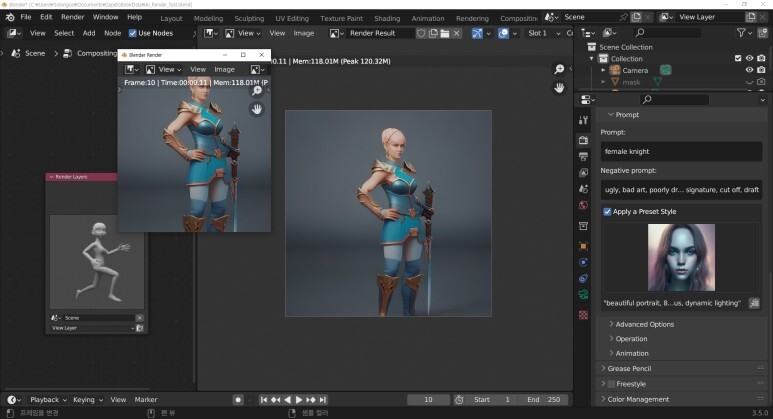The image size is (773, 419).
Task: Click the auto-keying record button
Action: pyautogui.click(x=238, y=400)
